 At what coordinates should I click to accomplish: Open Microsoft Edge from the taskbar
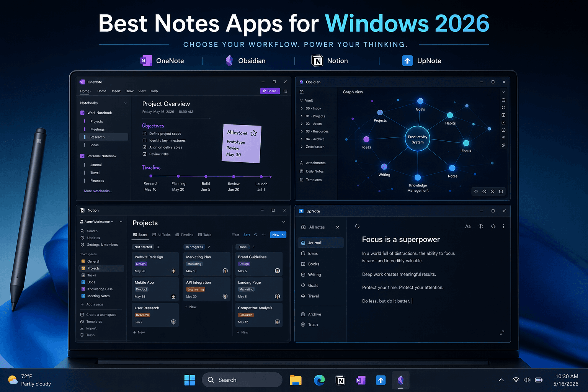(319, 380)
